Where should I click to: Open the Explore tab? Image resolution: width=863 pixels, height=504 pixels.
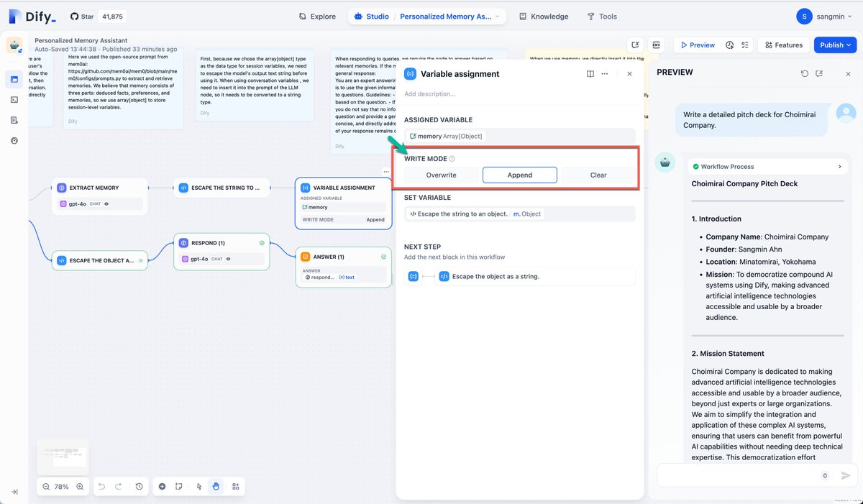(x=317, y=17)
